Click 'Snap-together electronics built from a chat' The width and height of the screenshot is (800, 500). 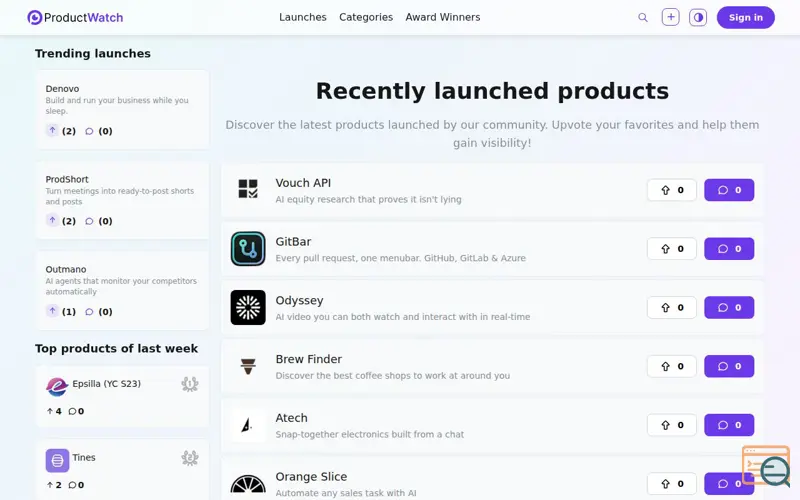pos(370,435)
